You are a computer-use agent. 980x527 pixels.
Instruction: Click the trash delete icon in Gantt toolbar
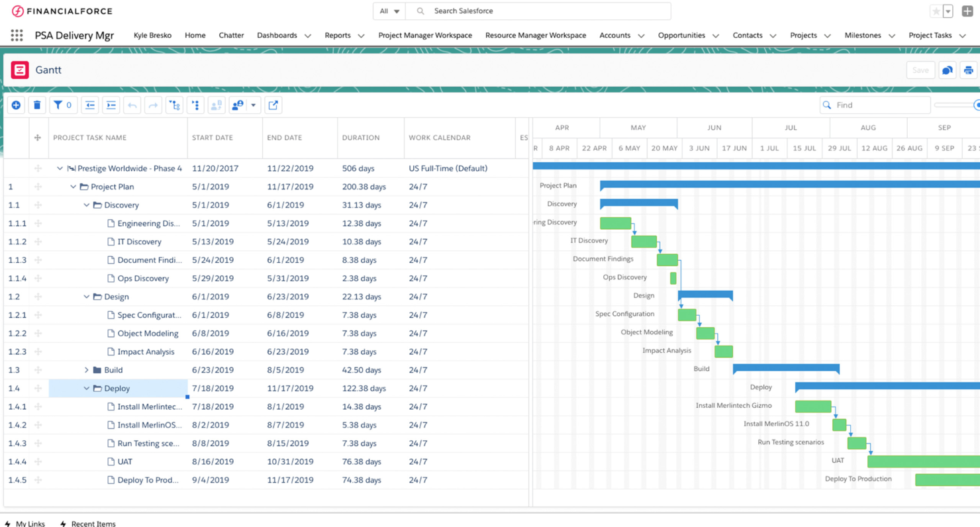pos(37,105)
